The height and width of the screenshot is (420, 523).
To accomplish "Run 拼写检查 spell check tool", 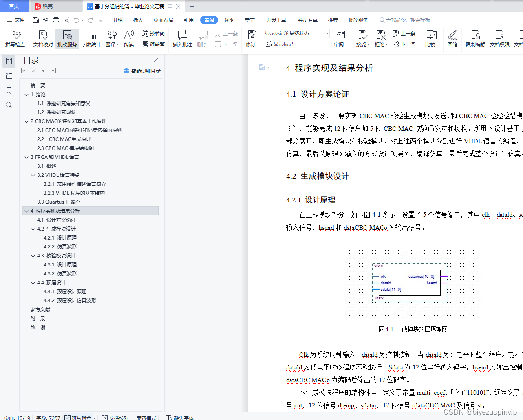I will coord(17,39).
